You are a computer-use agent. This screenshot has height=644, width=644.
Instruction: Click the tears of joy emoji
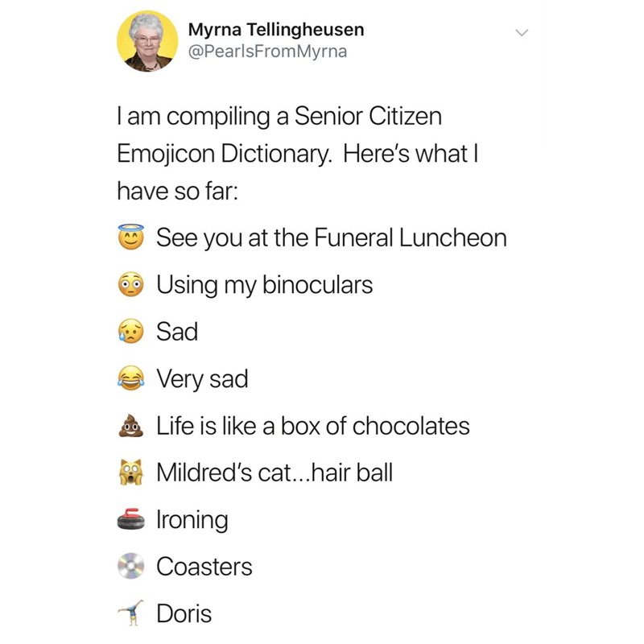pyautogui.click(x=132, y=378)
